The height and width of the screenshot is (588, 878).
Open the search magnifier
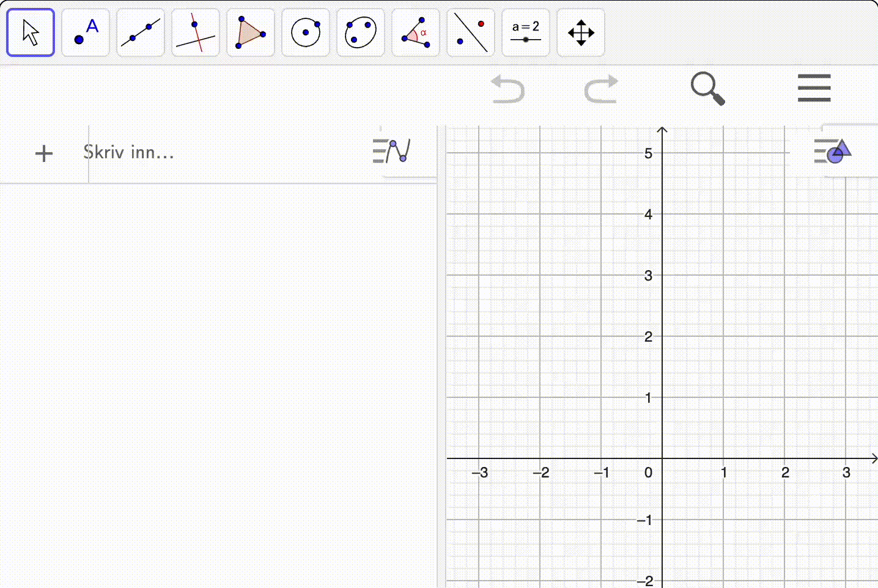pyautogui.click(x=707, y=89)
